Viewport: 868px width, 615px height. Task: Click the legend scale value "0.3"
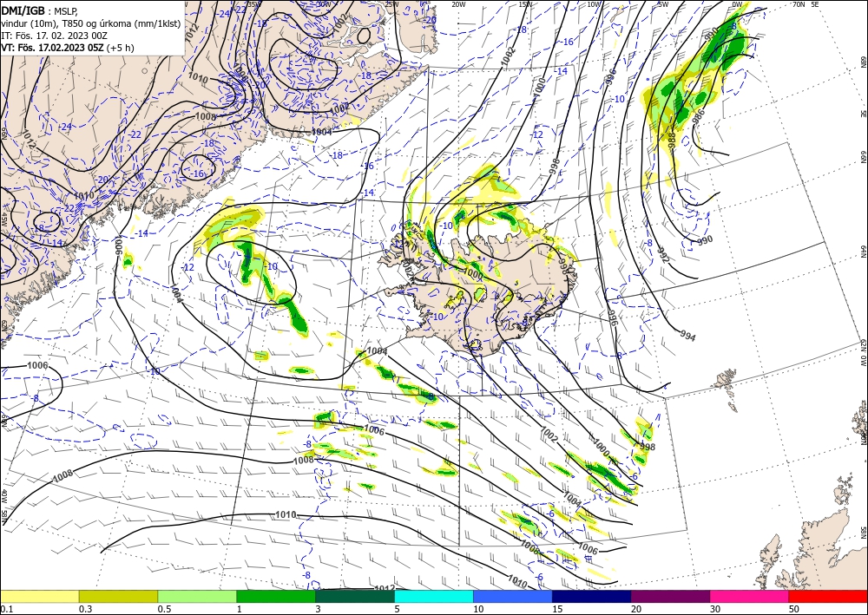[x=85, y=609]
